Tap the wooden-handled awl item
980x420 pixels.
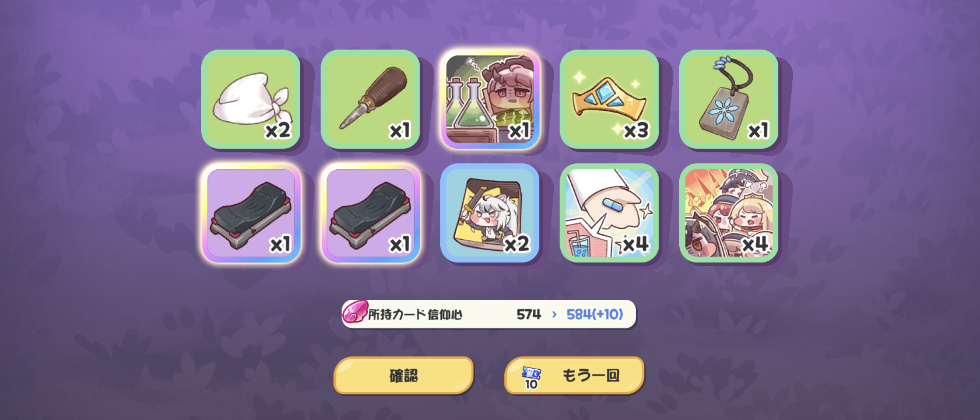click(x=370, y=99)
